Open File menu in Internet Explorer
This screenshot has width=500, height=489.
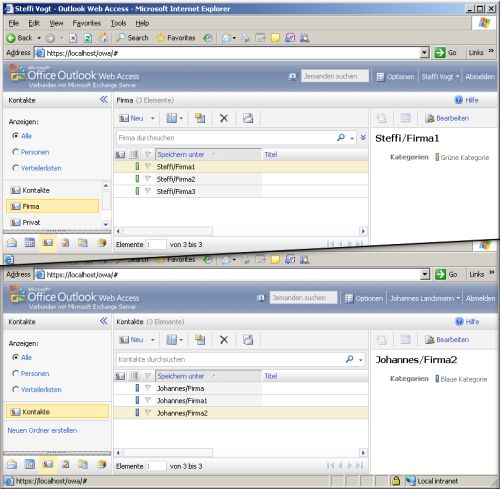point(14,23)
